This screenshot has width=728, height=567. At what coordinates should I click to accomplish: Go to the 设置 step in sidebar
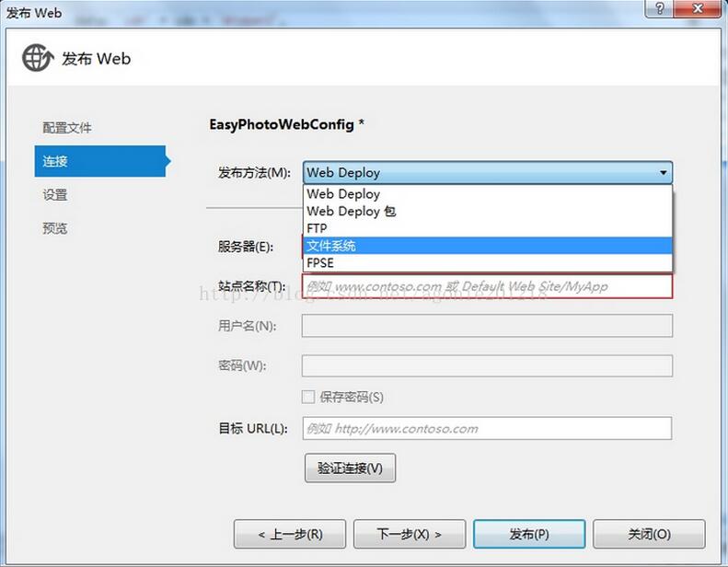click(x=55, y=195)
